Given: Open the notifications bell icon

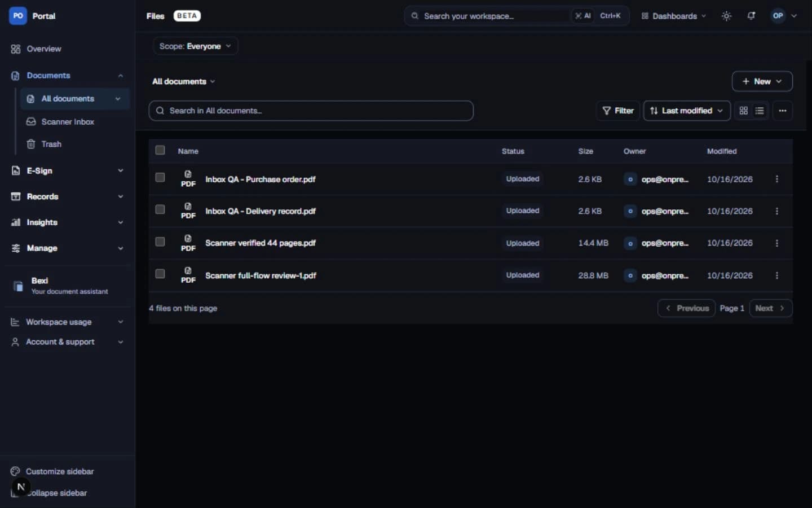Looking at the screenshot, I should (751, 16).
